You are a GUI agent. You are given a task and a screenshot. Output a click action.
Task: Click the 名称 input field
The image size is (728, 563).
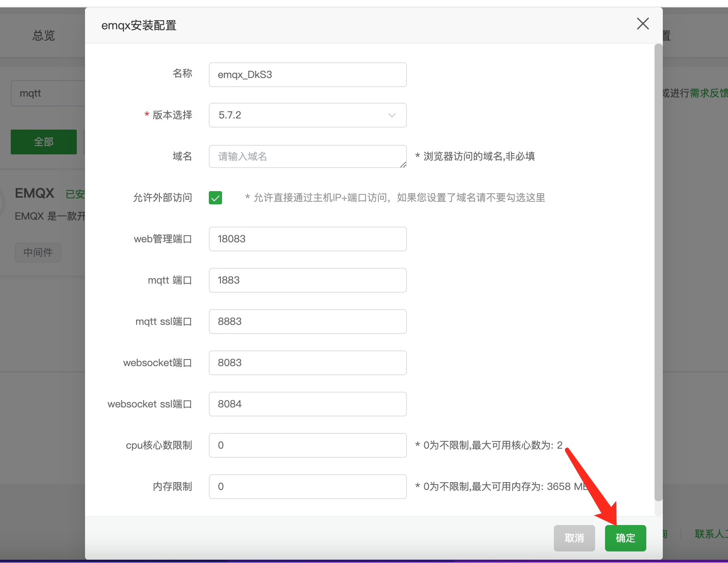307,75
